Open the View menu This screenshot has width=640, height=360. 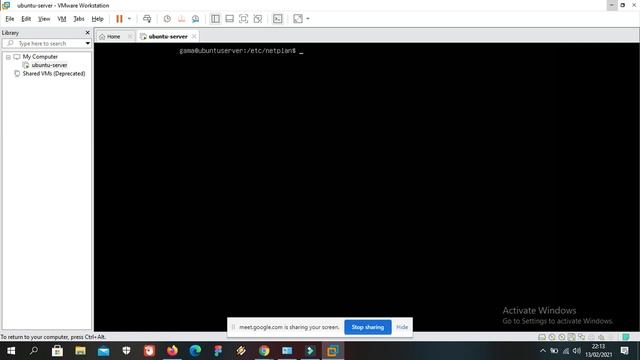tap(44, 19)
